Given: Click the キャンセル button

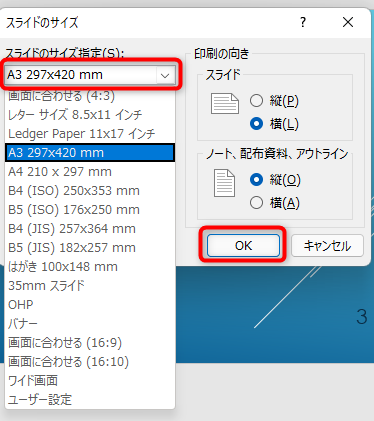Looking at the screenshot, I should point(327,246).
